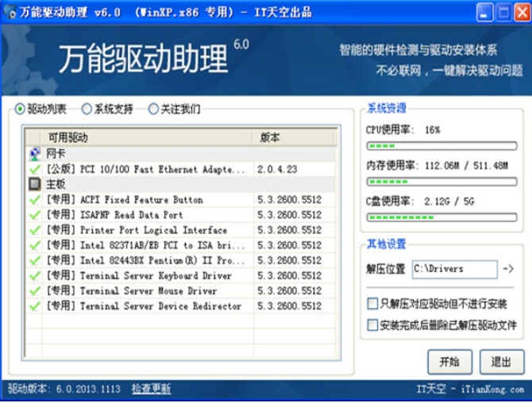532x403 pixels.
Task: Select the Intel 82371AB/EB PCI to ISA row text
Action: 145,245
